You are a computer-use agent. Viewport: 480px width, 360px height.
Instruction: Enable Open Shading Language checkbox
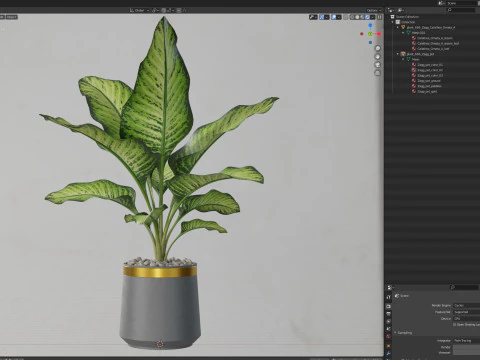[x=454, y=324]
